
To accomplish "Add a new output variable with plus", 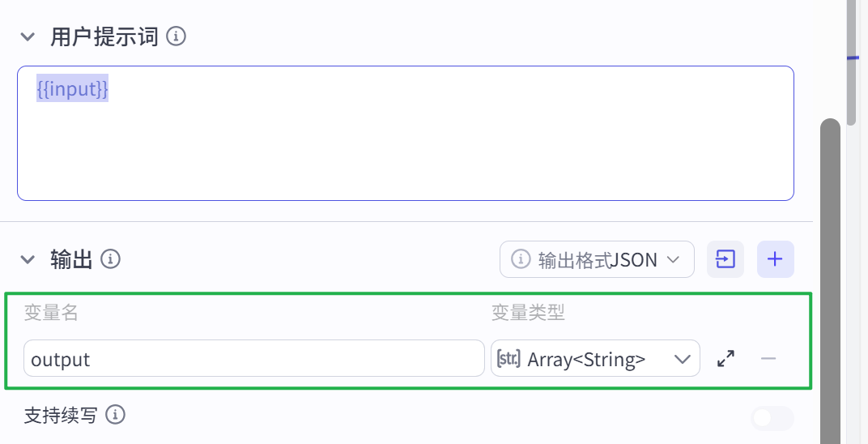I will (776, 259).
